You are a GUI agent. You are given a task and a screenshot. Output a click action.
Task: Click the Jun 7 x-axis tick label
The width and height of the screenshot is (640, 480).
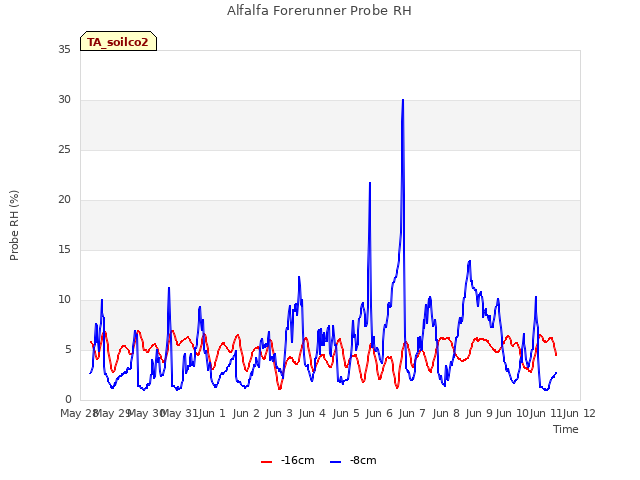[x=412, y=413]
